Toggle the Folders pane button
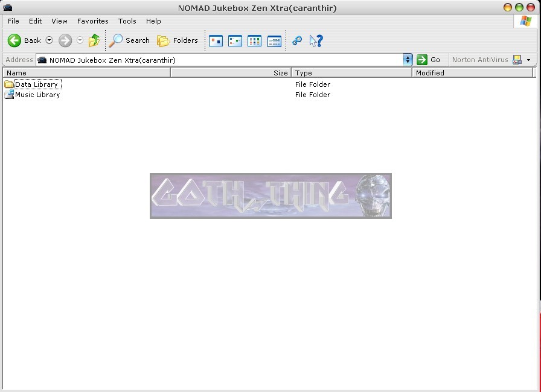This screenshot has height=392, width=541. click(x=178, y=40)
